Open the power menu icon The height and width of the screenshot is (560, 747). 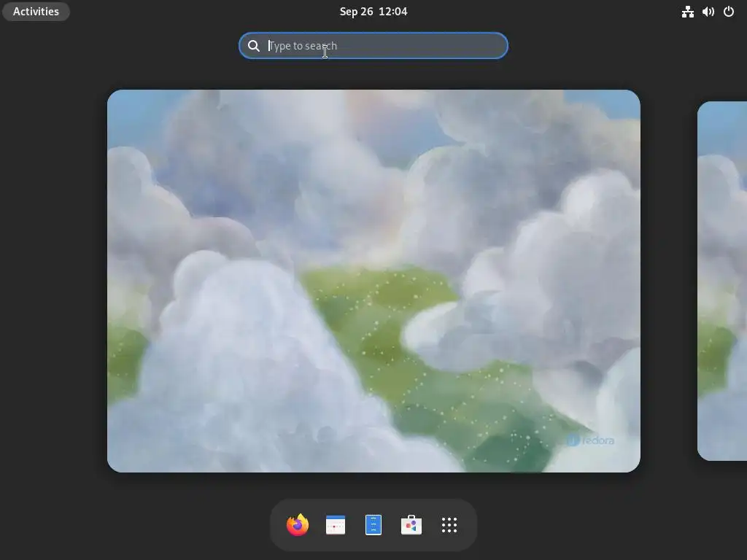[x=729, y=12]
